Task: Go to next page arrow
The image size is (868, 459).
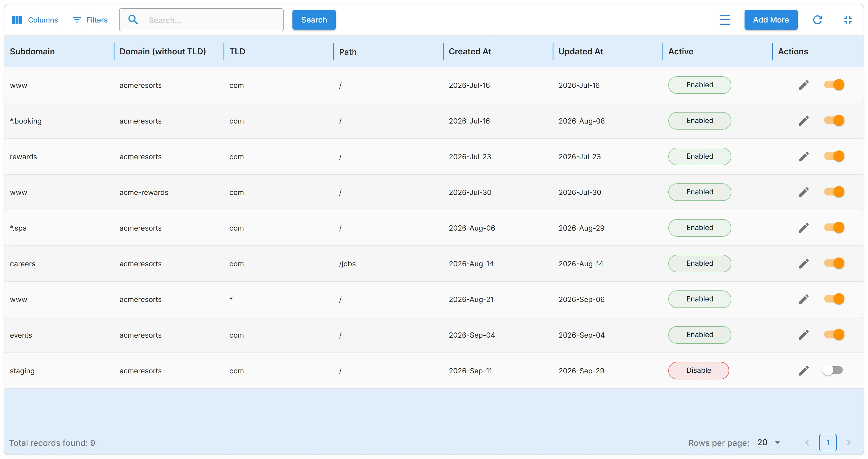Action: (849, 443)
